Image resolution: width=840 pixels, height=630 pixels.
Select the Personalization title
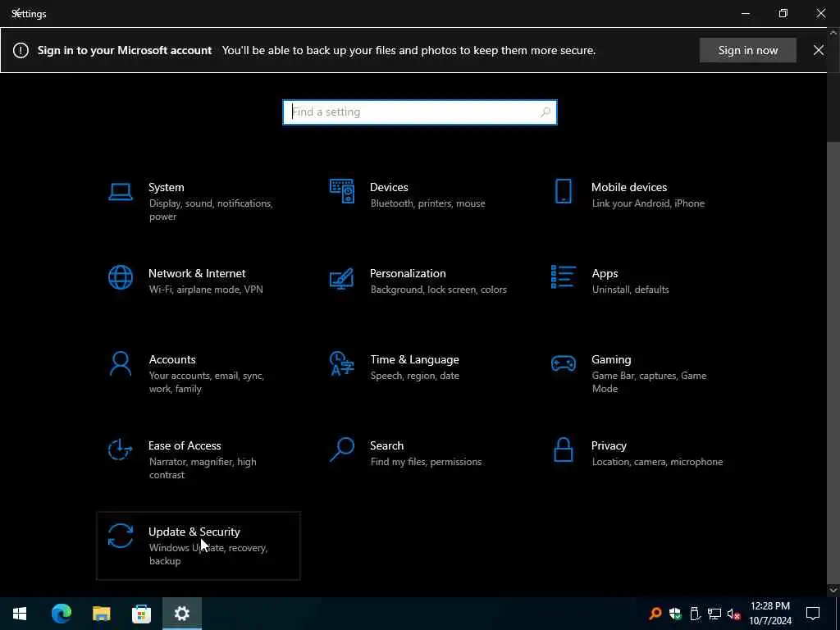click(408, 273)
